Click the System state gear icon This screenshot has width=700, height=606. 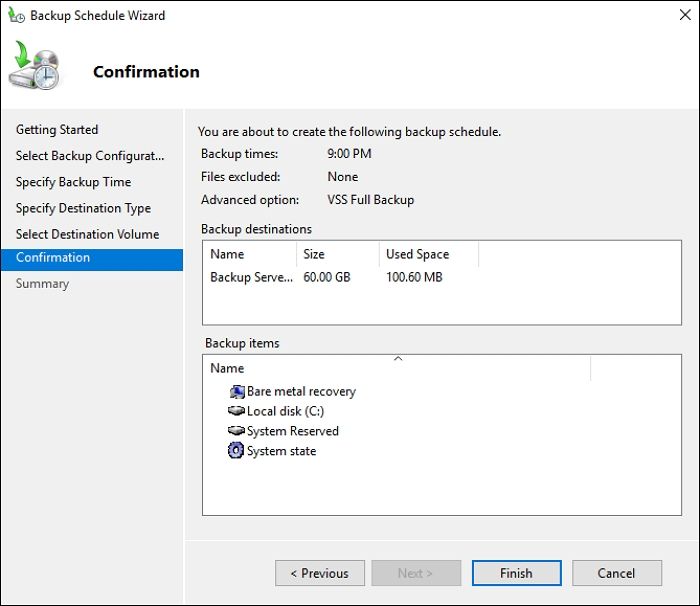pos(236,451)
